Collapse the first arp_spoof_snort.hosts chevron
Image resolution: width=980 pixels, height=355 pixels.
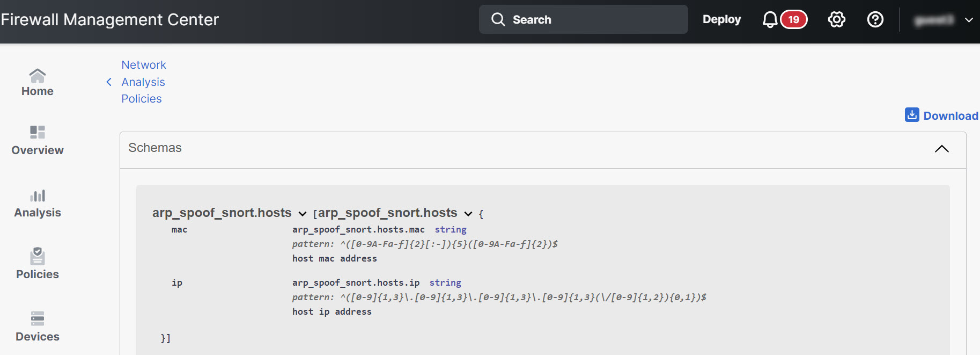[303, 214]
